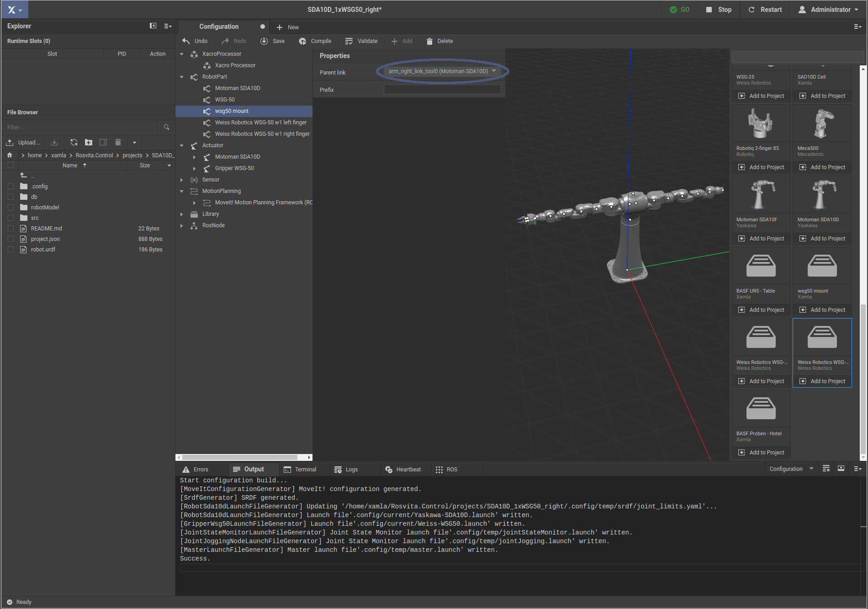This screenshot has width=868, height=609.
Task: Click the Size column options arrow
Action: coord(169,166)
